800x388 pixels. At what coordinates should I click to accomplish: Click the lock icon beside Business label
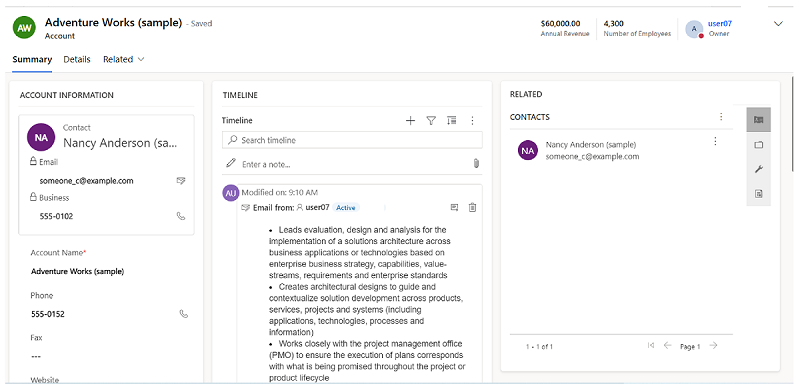click(x=33, y=197)
